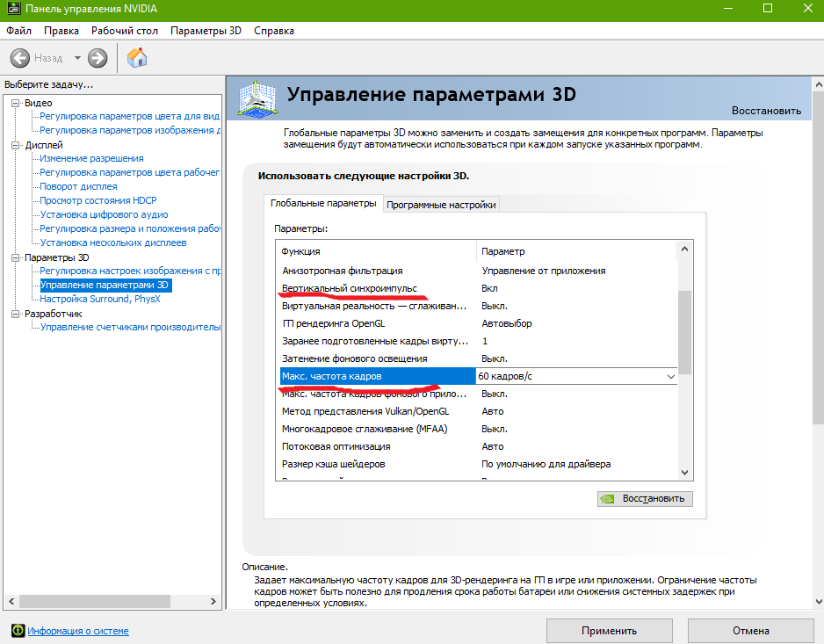Open Просмотр состояния HDCP task
Image resolution: width=824 pixels, height=644 pixels.
tap(98, 200)
